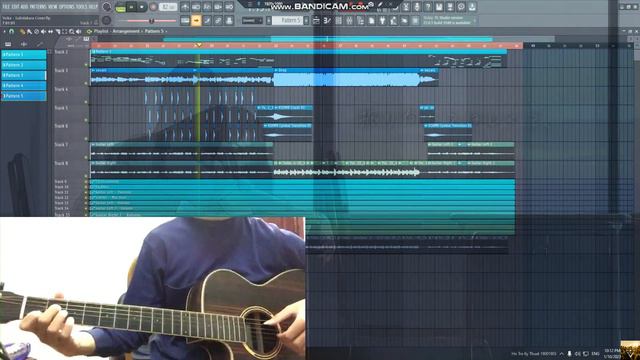Select the playlist Draw pencil tool
640x360 pixels.
[x=22, y=31]
